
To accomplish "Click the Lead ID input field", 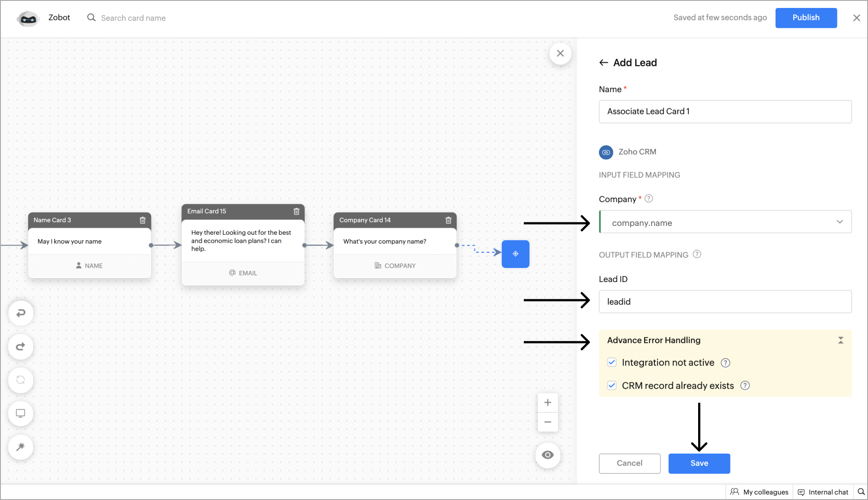I will (725, 302).
